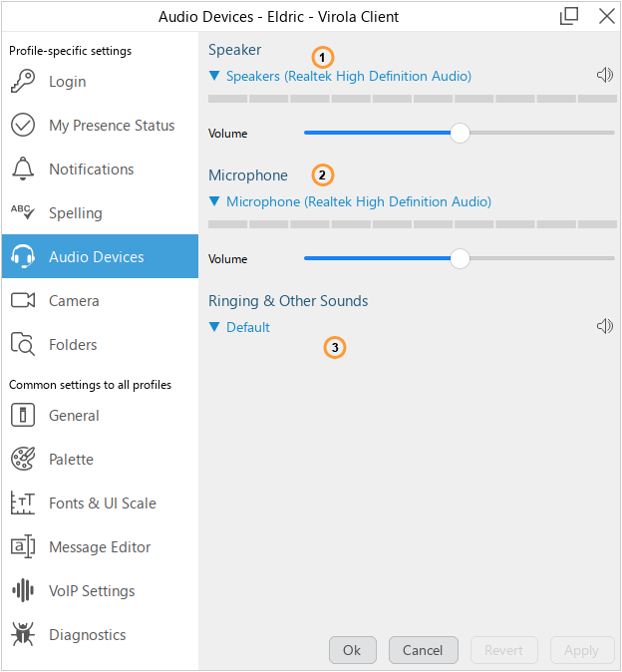
Task: Open Fonts & UI Scale settings
Action: pyautogui.click(x=102, y=504)
